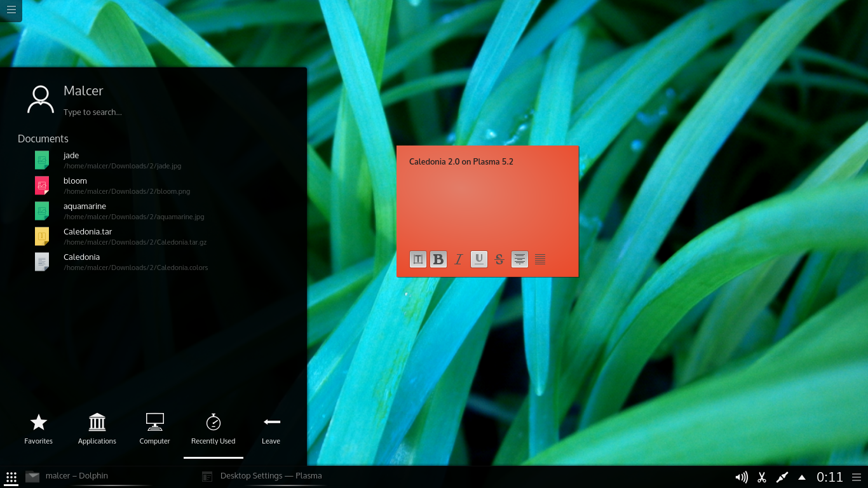Click the text-frame formatting button on the note
The image size is (868, 488).
pos(418,259)
